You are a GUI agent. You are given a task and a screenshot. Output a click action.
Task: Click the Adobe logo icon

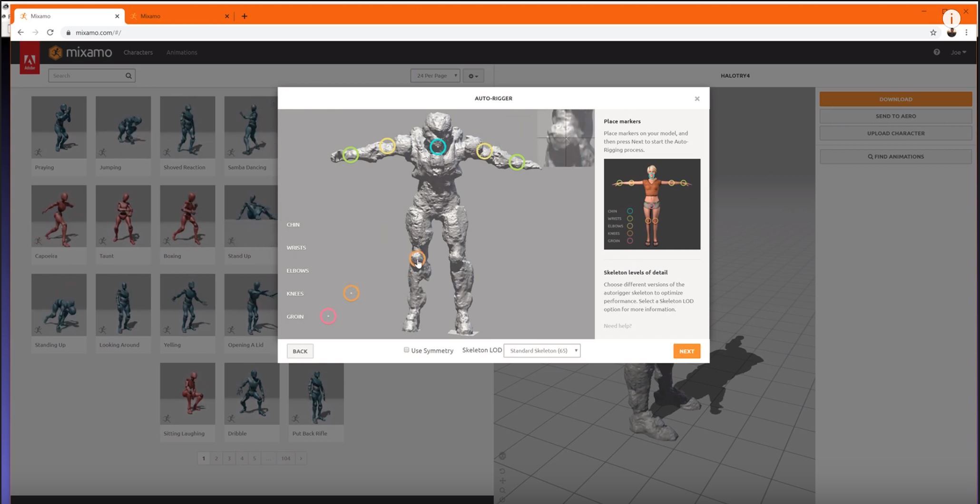(x=29, y=58)
